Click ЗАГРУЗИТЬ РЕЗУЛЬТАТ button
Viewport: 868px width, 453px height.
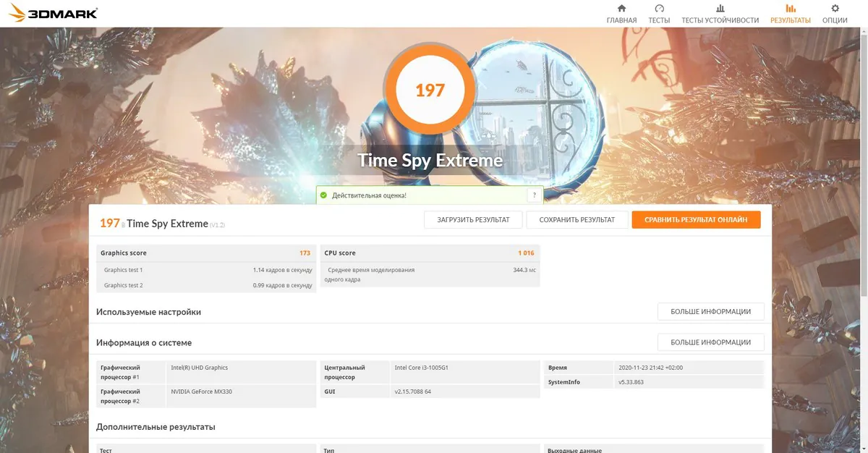[x=473, y=220]
